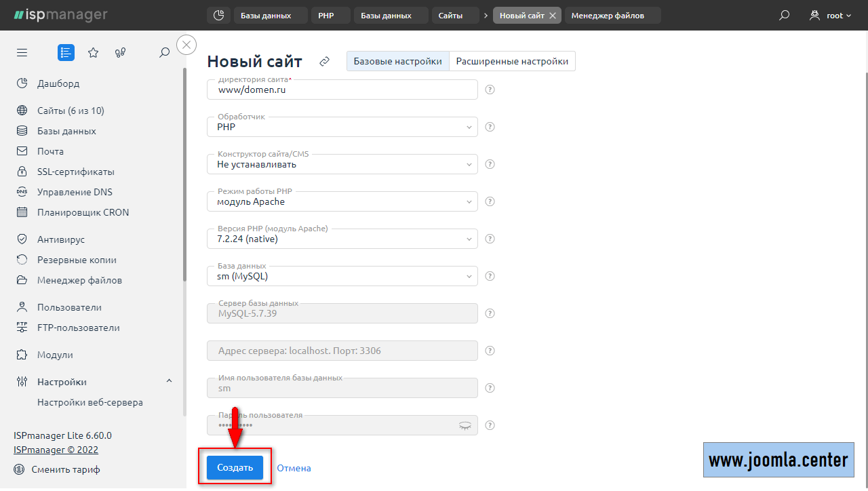The height and width of the screenshot is (491, 868).
Task: Click help icon beside База данных dropdown
Action: (490, 276)
